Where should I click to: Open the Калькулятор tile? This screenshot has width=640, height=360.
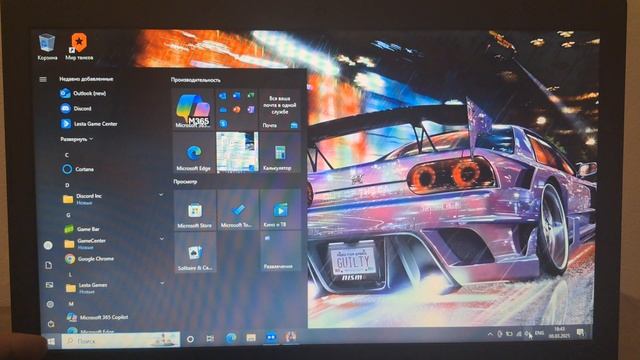tap(280, 153)
